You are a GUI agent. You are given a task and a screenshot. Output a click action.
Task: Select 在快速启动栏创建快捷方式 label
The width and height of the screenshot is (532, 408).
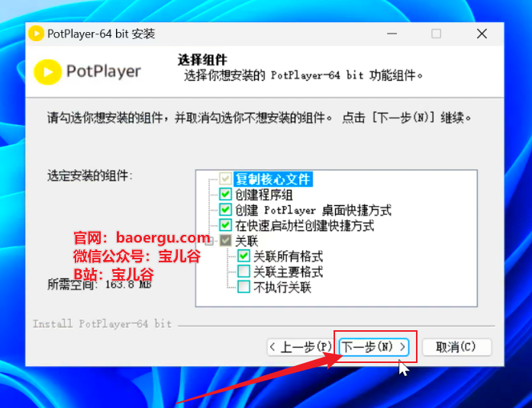coord(305,225)
